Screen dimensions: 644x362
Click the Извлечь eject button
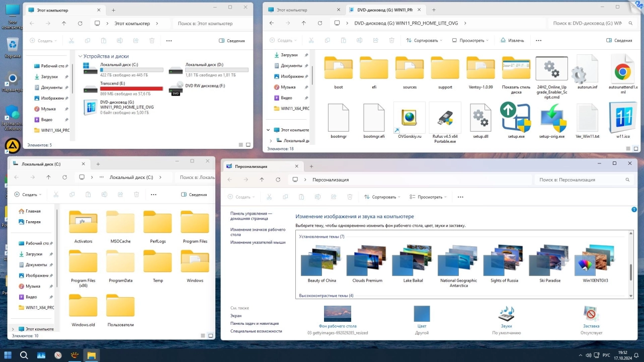point(512,40)
